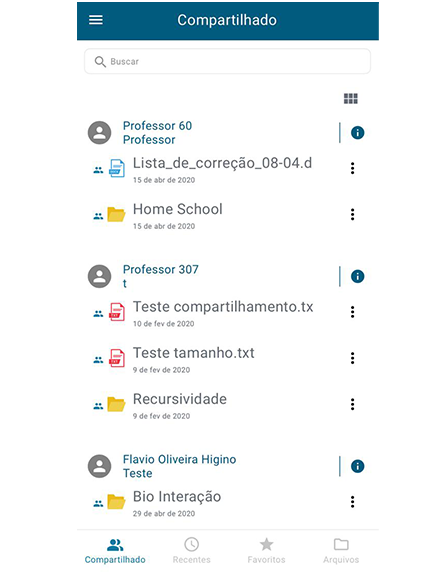The width and height of the screenshot is (440, 580).
Task: Select the Compartilhado bottom tab
Action: tap(115, 551)
